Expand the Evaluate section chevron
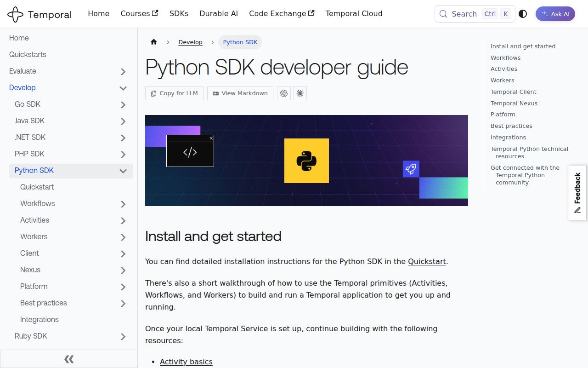Image resolution: width=588 pixels, height=368 pixels. [123, 71]
